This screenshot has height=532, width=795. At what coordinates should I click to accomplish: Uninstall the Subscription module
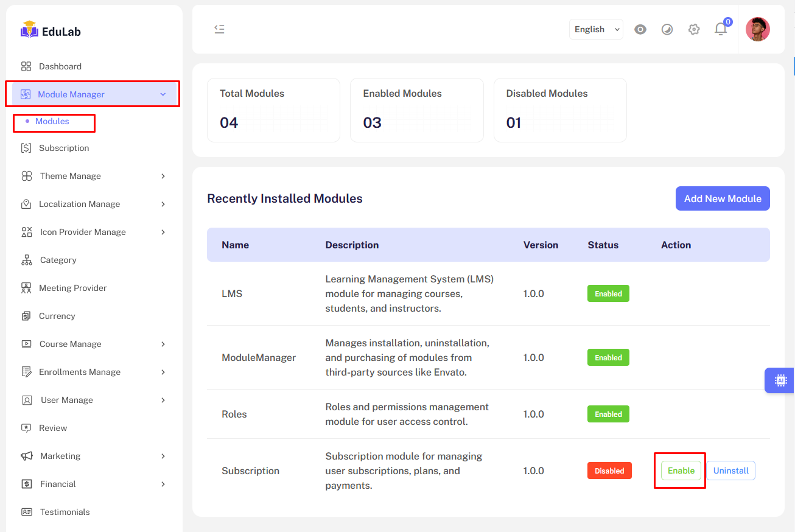click(730, 471)
